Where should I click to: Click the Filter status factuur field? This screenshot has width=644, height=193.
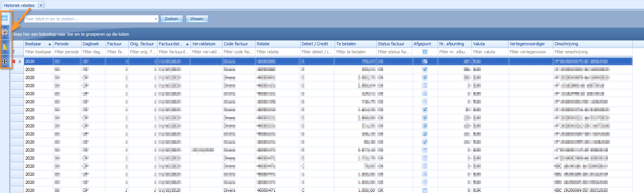click(x=394, y=52)
